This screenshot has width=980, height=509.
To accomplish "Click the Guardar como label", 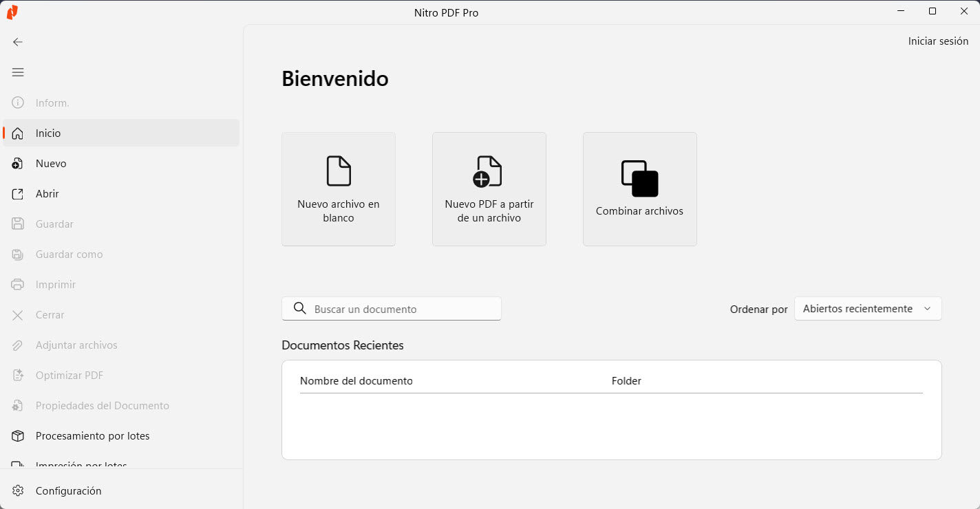I will click(70, 254).
